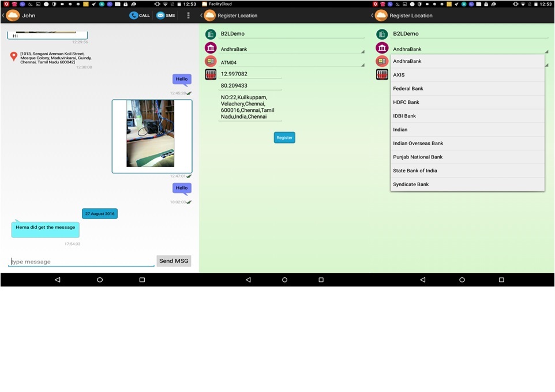This screenshot has width=555, height=392.
Task: Tap the CALL phone icon in chat header
Action: 134,16
